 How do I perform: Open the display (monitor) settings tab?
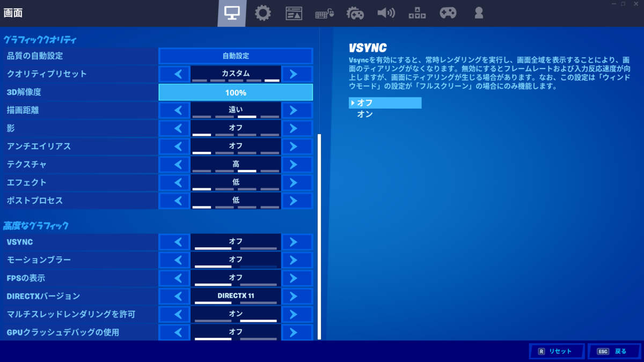[x=232, y=13]
